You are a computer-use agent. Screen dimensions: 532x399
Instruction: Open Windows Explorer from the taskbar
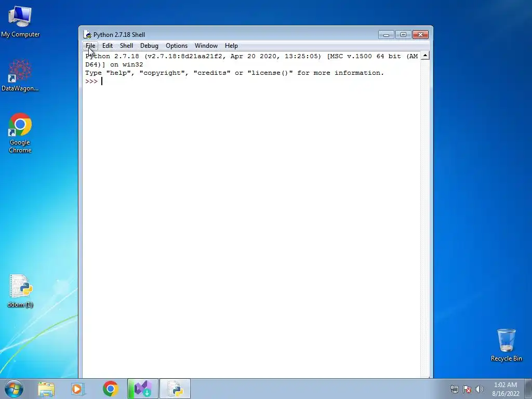46,389
